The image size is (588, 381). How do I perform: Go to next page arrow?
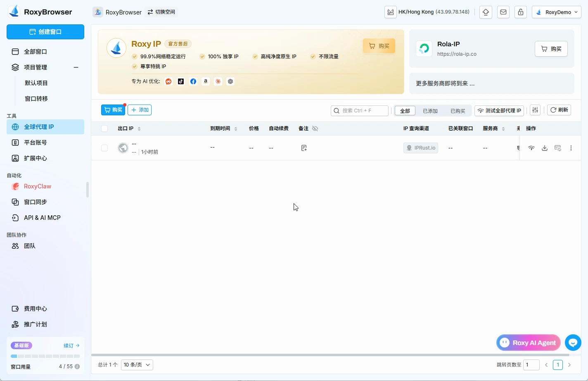click(x=569, y=365)
